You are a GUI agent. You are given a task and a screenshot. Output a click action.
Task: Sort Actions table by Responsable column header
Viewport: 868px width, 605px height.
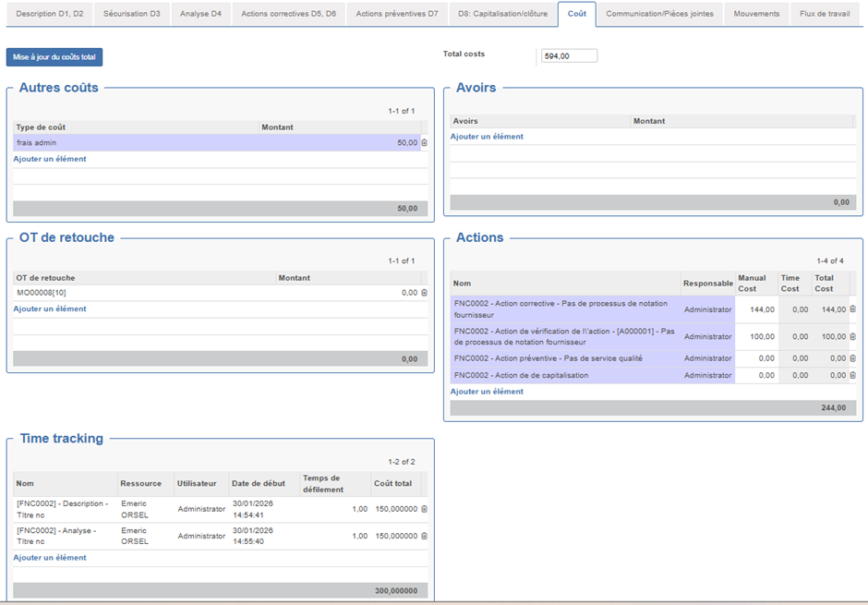pos(707,284)
